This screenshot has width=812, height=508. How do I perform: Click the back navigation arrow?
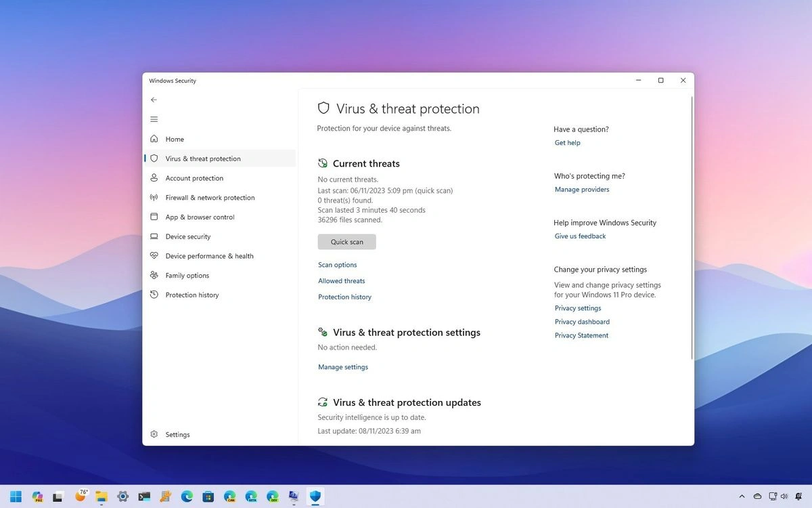(154, 99)
